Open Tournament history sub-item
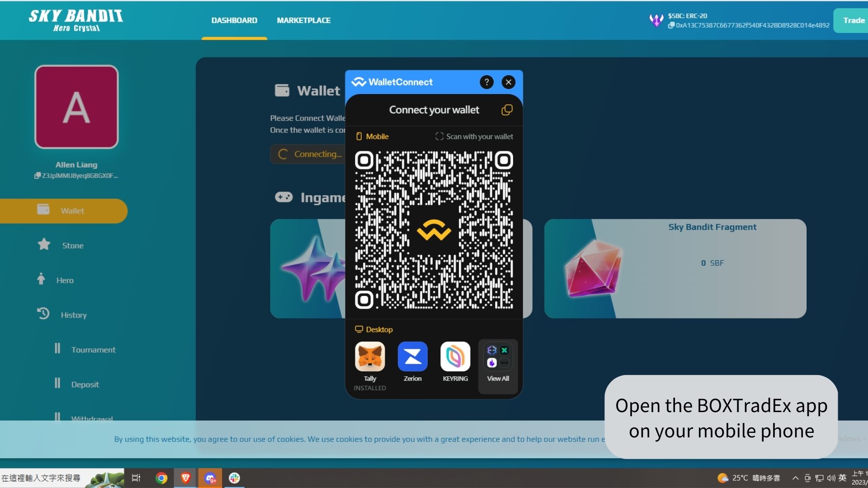This screenshot has height=488, width=868. [93, 350]
